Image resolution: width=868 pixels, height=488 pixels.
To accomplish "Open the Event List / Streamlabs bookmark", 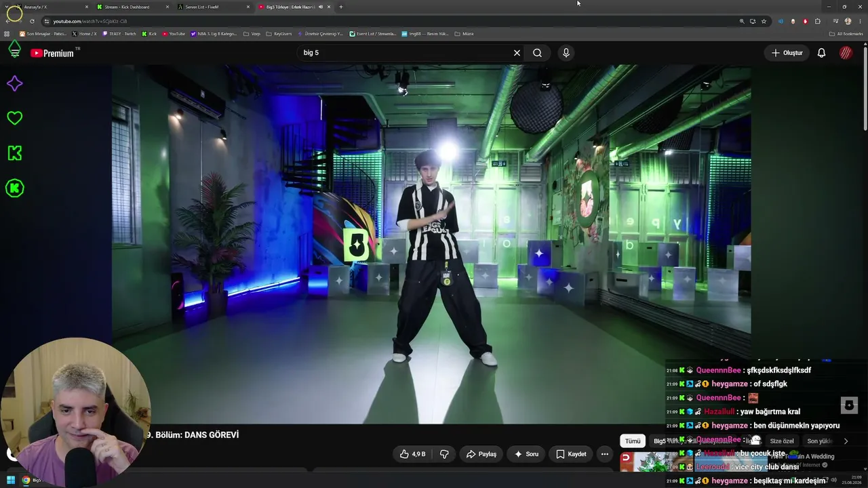I will tap(372, 34).
